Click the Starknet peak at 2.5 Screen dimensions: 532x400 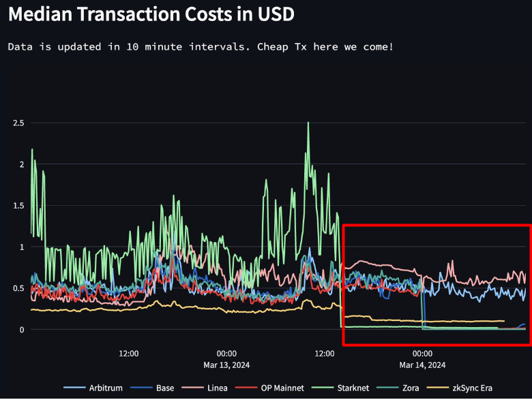tap(308, 123)
